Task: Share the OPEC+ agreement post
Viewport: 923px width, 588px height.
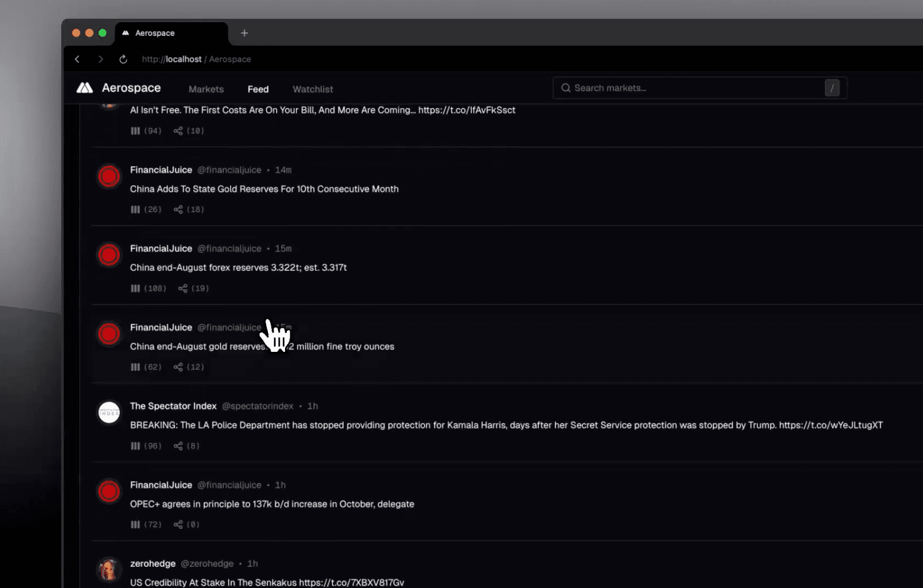Action: point(178,525)
